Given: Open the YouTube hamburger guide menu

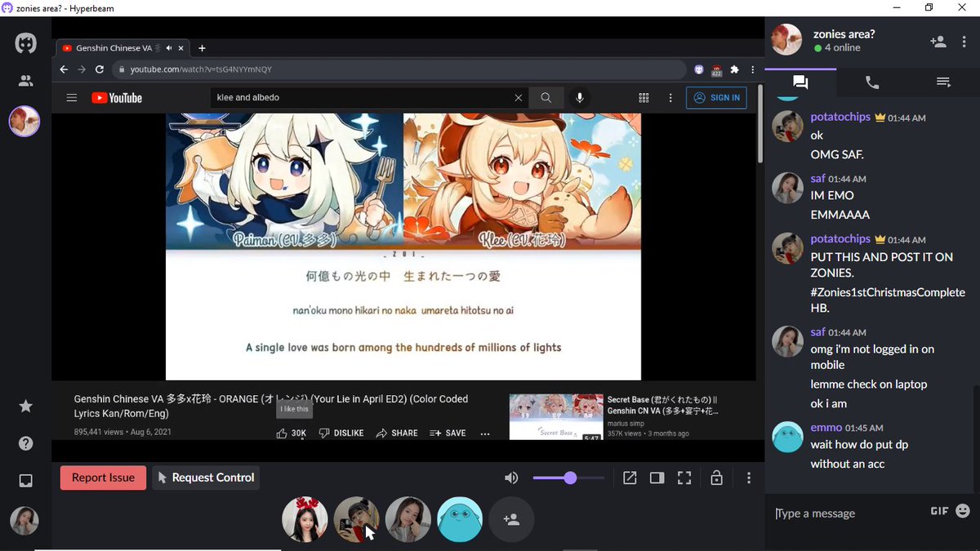Looking at the screenshot, I should [72, 98].
